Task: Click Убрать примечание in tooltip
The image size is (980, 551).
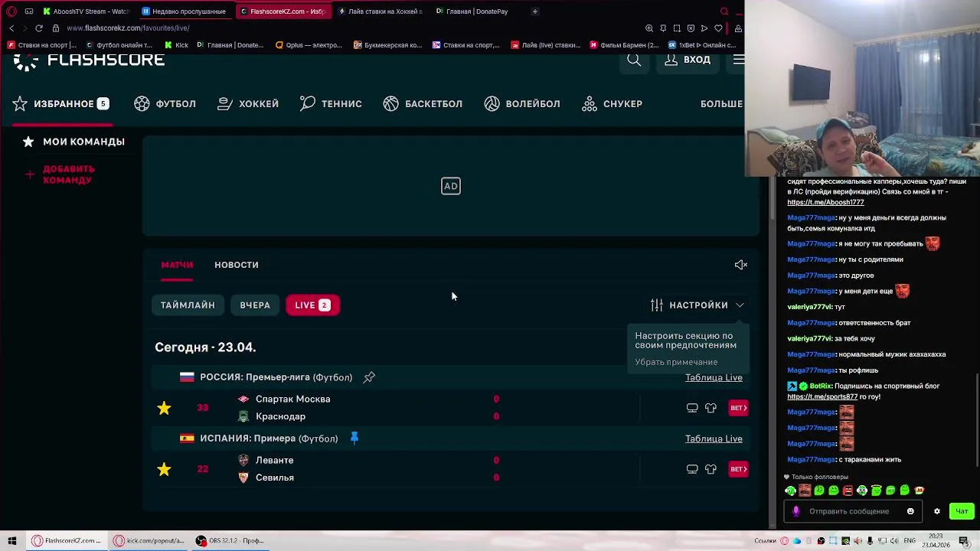Action: click(x=676, y=362)
